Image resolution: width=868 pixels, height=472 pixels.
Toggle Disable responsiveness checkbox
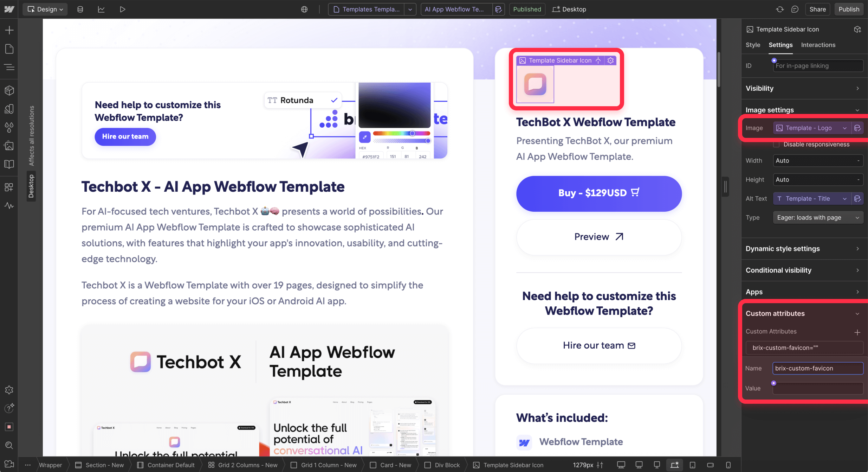pyautogui.click(x=776, y=144)
